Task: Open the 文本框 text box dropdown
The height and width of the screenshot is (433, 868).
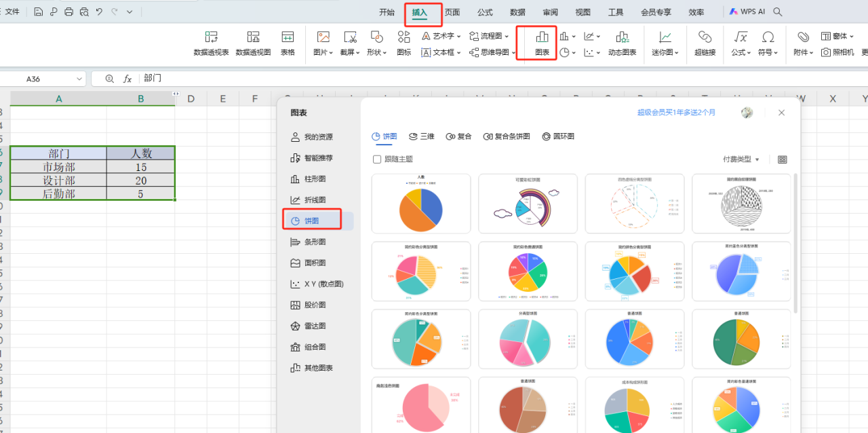Action: point(441,52)
